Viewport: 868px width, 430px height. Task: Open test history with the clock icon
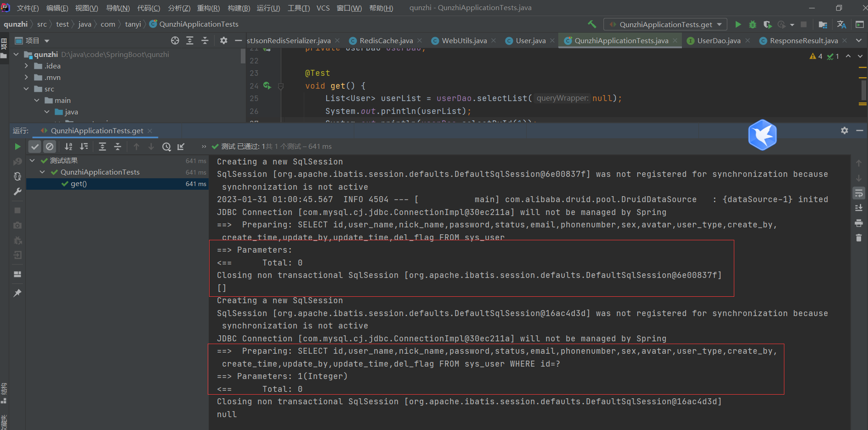pyautogui.click(x=166, y=146)
